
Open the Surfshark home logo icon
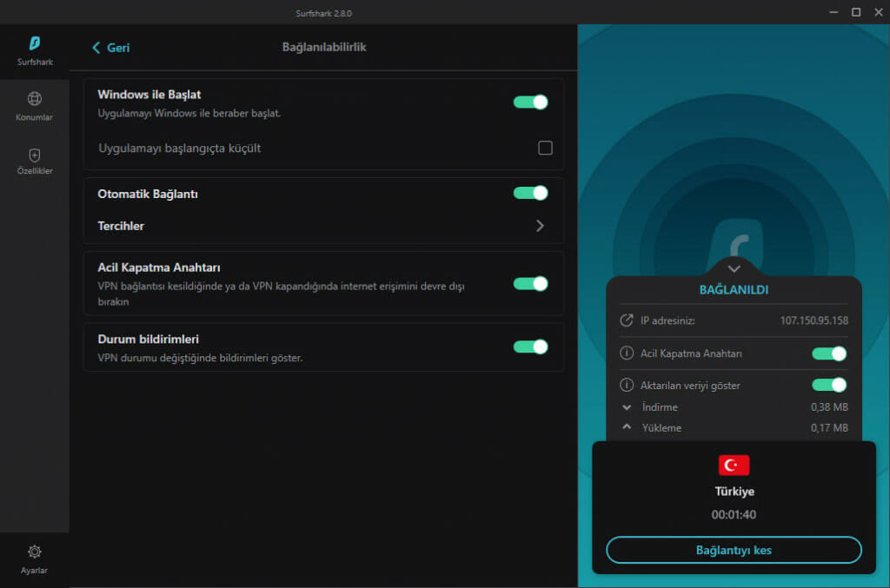coord(35,43)
